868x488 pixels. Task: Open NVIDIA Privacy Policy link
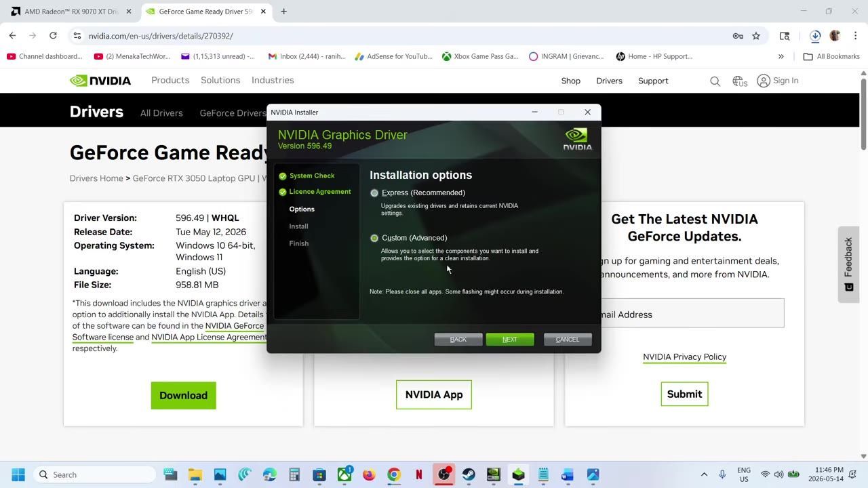pos(684,357)
